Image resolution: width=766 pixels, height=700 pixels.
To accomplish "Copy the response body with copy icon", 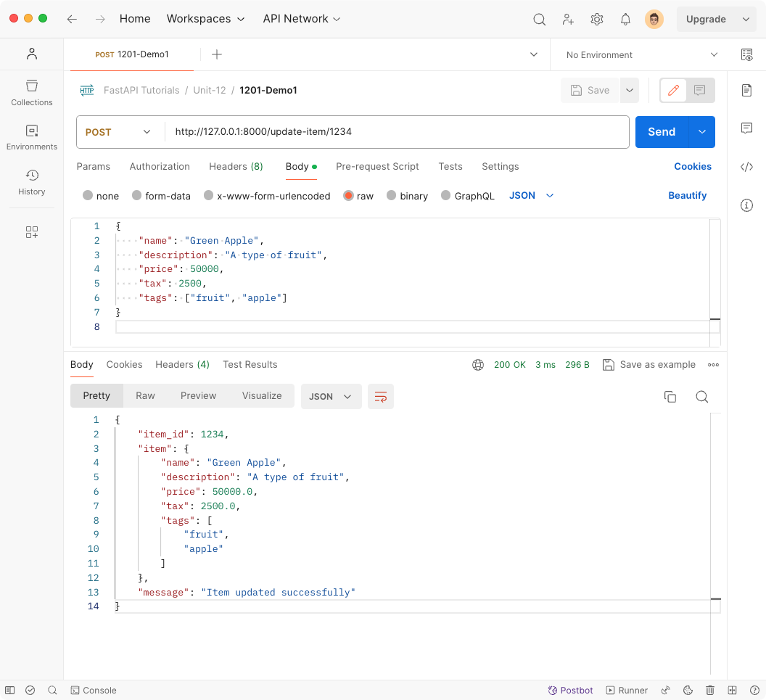I will pos(670,396).
